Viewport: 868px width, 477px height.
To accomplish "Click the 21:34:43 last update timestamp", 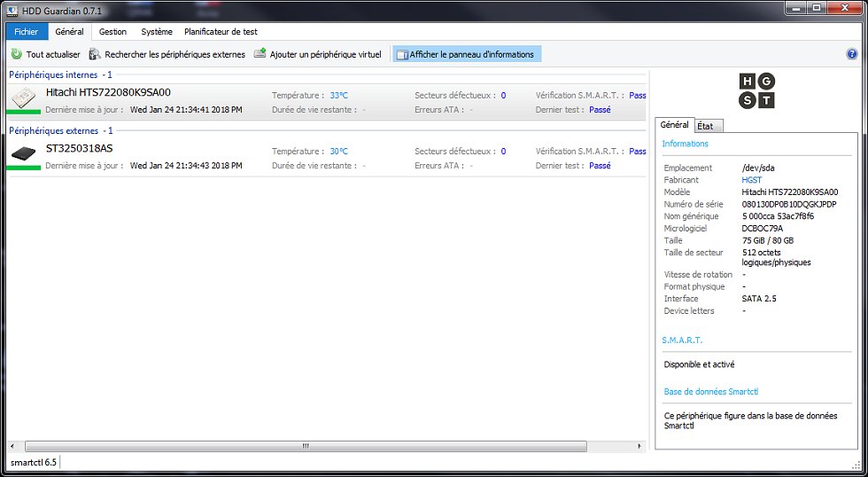I will coord(186,166).
